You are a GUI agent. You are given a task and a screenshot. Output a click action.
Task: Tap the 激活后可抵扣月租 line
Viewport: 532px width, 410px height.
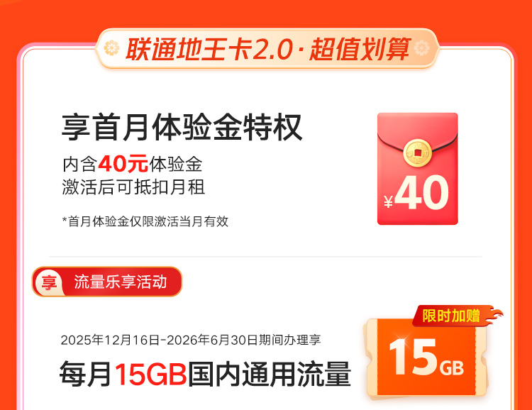pyautogui.click(x=133, y=187)
